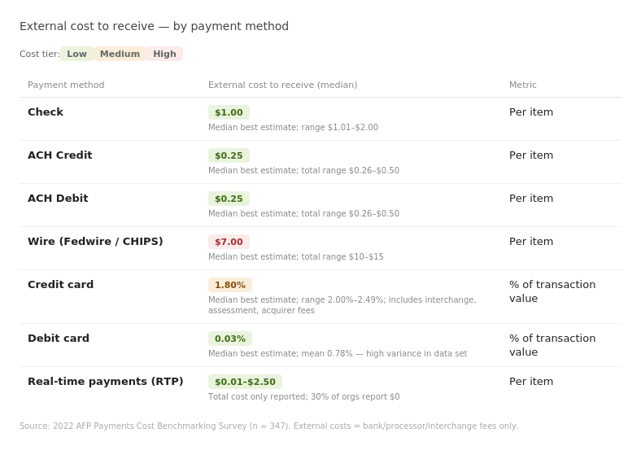Select the Medium cost tier badge
Viewport: 641px width, 459px height.
[x=120, y=54]
